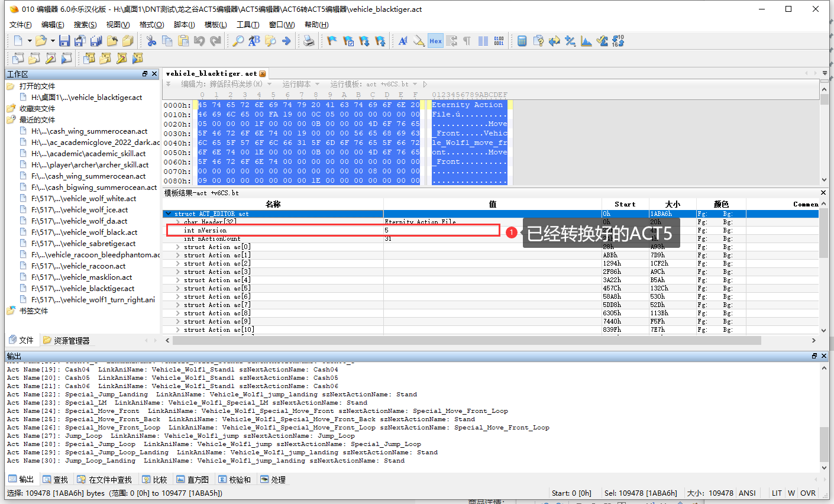
Task: Open recent file vehicle_masklion.act
Action: [x=82, y=277]
